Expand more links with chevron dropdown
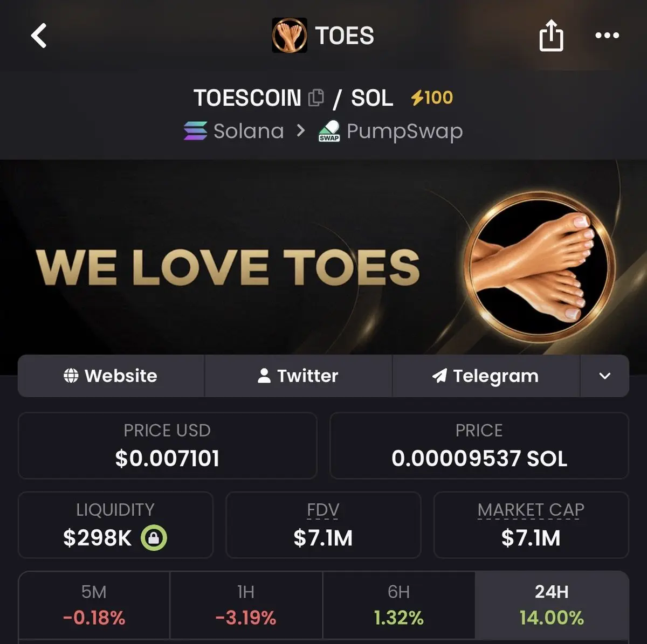Viewport: 647px width, 644px height. [605, 376]
